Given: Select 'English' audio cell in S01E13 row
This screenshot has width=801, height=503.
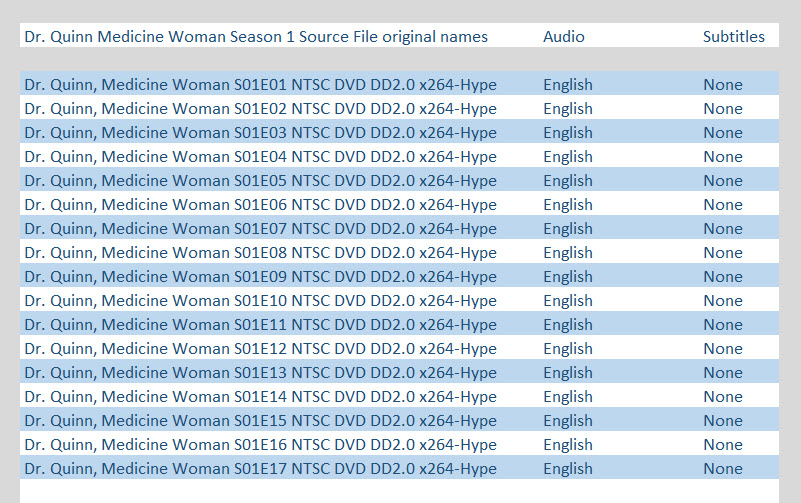Looking at the screenshot, I should 568,373.
